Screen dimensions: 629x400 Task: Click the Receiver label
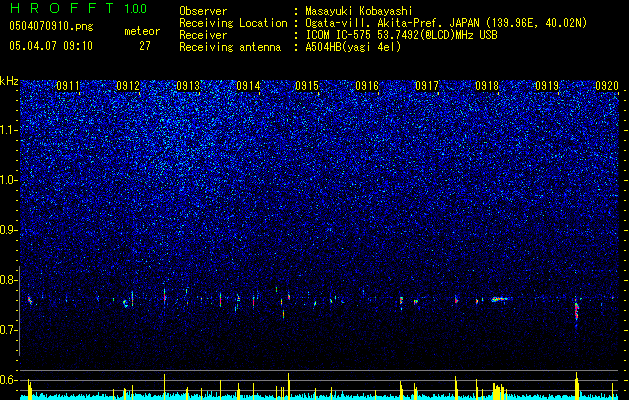point(203,35)
